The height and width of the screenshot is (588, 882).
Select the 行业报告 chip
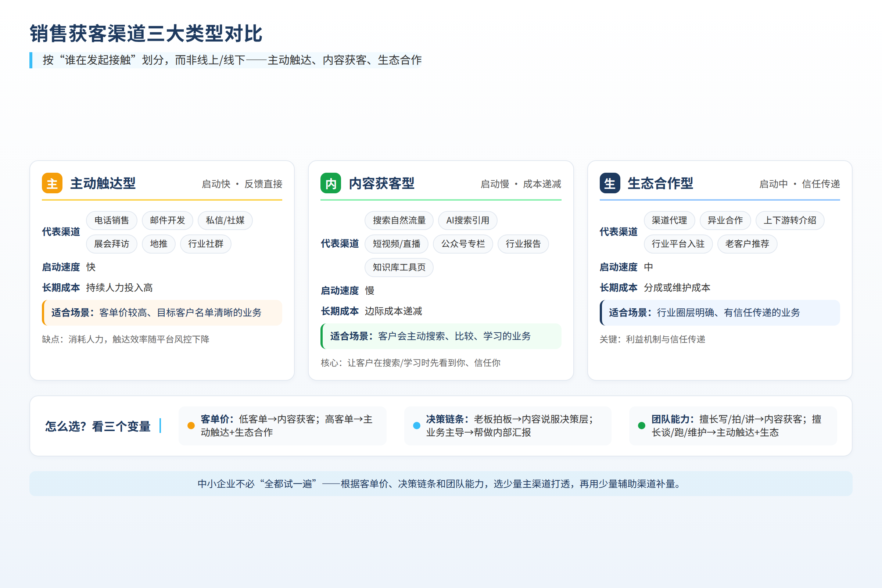523,244
